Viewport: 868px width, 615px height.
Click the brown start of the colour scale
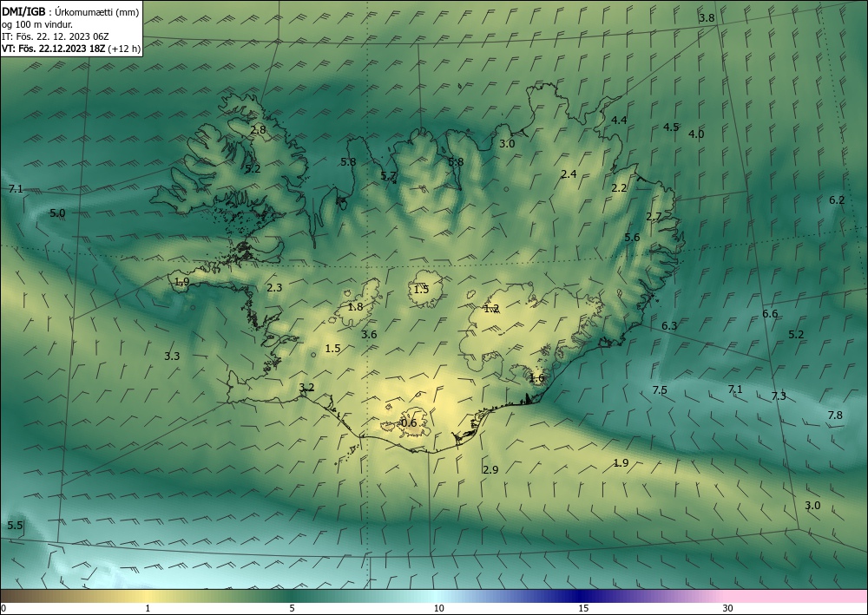[x=23, y=596]
